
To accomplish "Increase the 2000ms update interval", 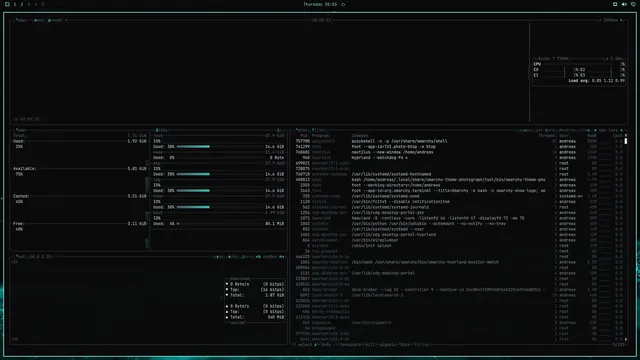I will (621, 20).
